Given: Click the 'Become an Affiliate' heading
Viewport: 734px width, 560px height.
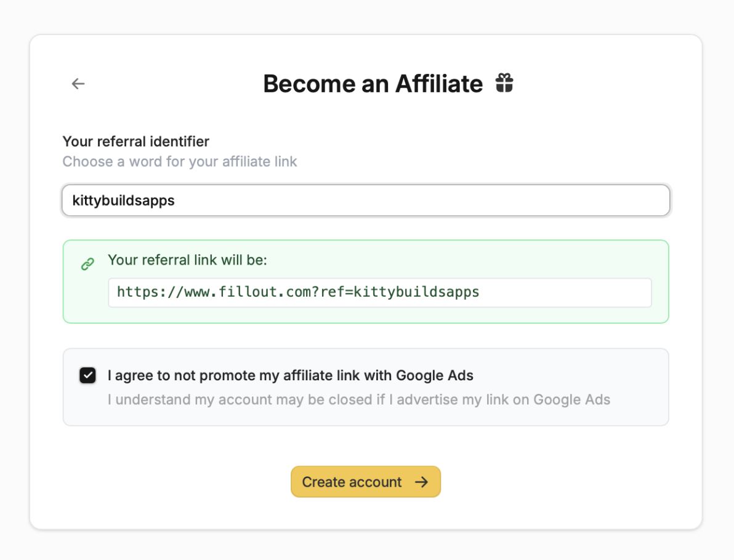Looking at the screenshot, I should [x=373, y=84].
